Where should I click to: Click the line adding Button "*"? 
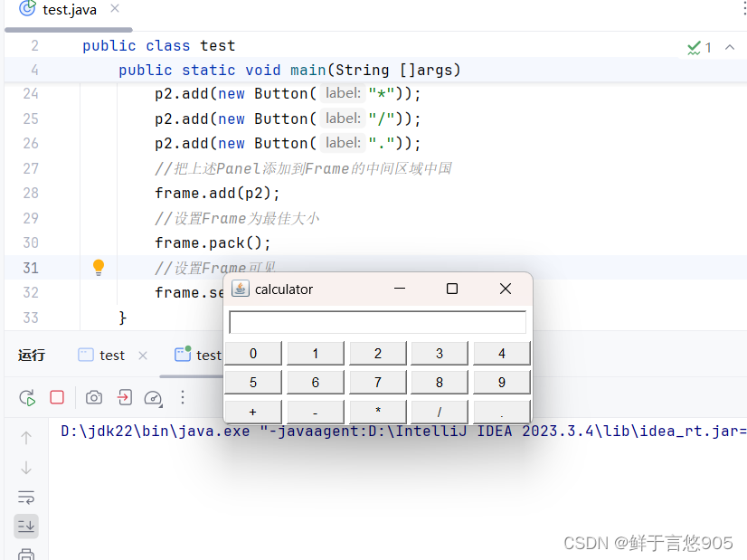288,93
